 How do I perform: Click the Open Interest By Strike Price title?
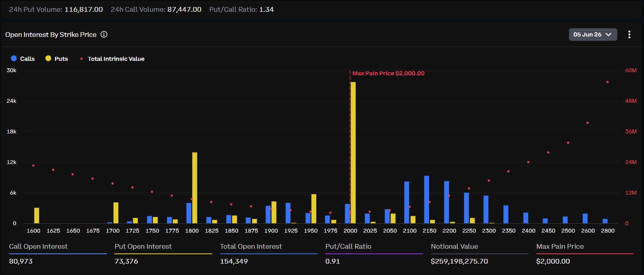[51, 35]
